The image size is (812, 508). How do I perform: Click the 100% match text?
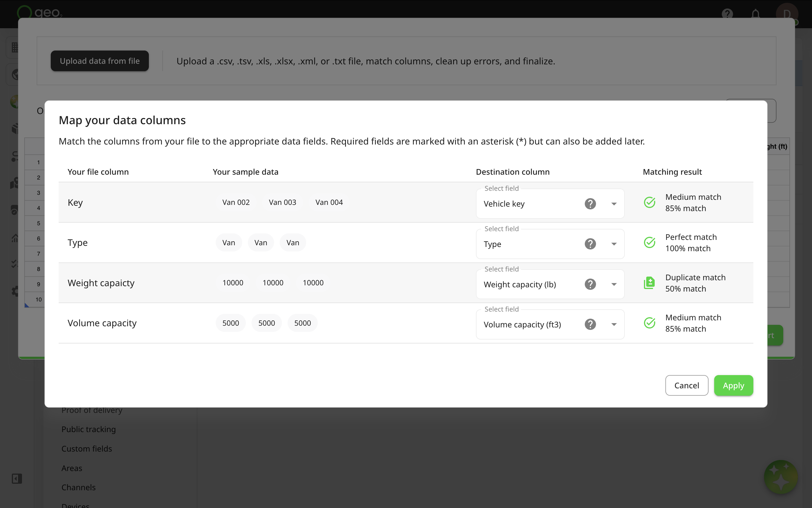[x=688, y=248]
